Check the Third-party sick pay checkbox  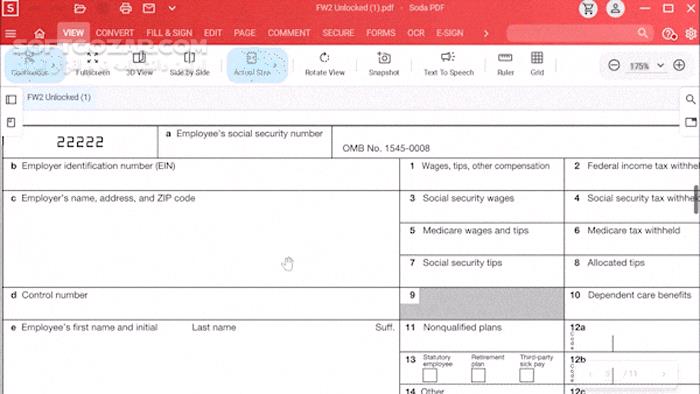526,375
